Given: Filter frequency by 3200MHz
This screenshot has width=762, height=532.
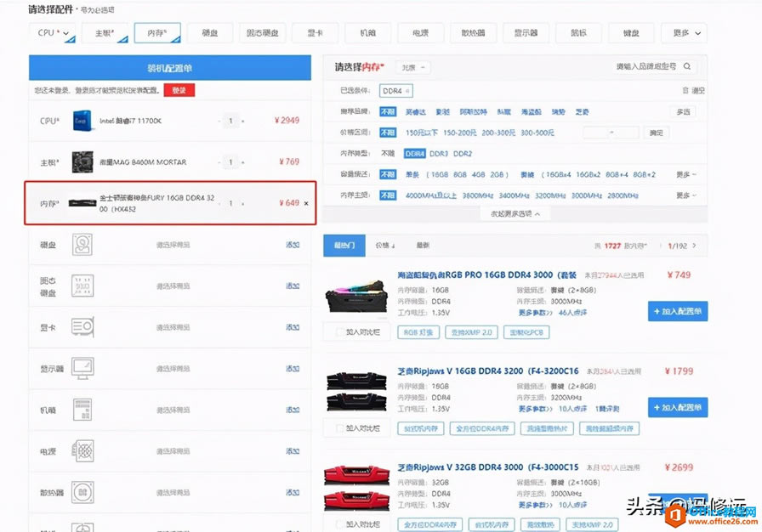Looking at the screenshot, I should 550,195.
